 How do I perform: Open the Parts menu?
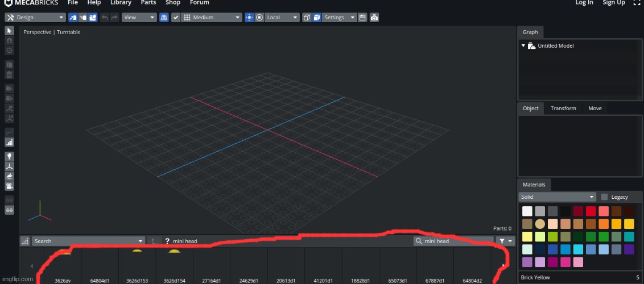[x=148, y=2]
